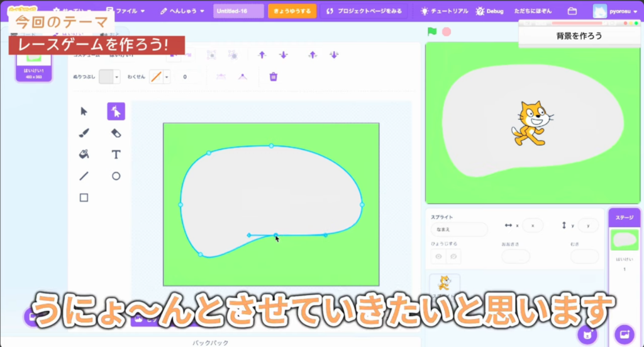The height and width of the screenshot is (347, 644).
Task: Select the Reshape tool
Action: [x=116, y=111]
